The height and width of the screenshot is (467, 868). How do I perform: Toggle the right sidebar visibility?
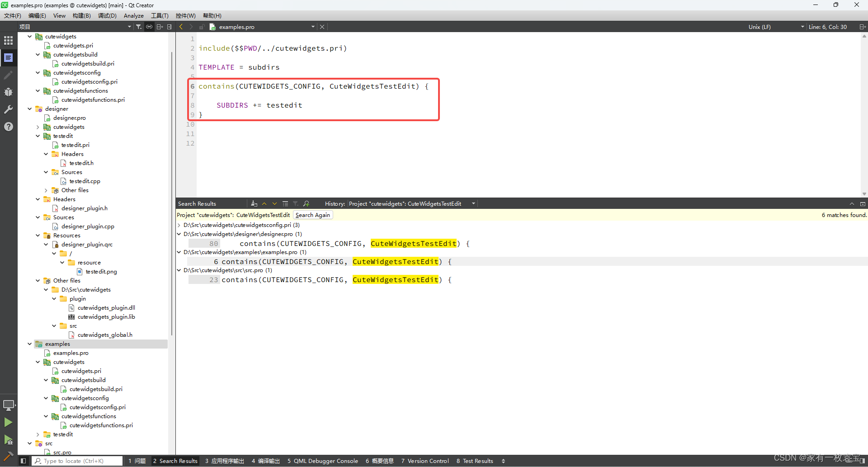pyautogui.click(x=863, y=461)
